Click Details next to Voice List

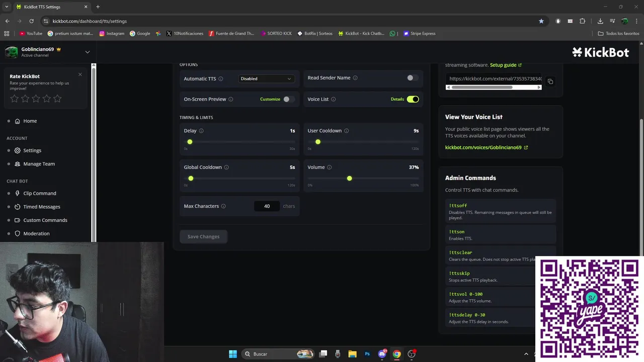click(x=397, y=99)
